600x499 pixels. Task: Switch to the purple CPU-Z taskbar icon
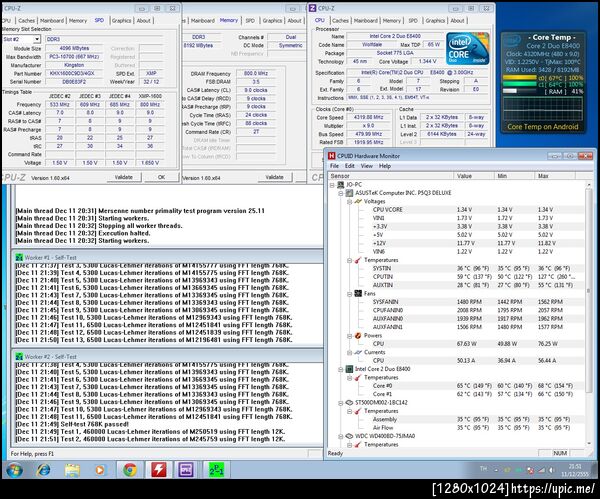186,470
